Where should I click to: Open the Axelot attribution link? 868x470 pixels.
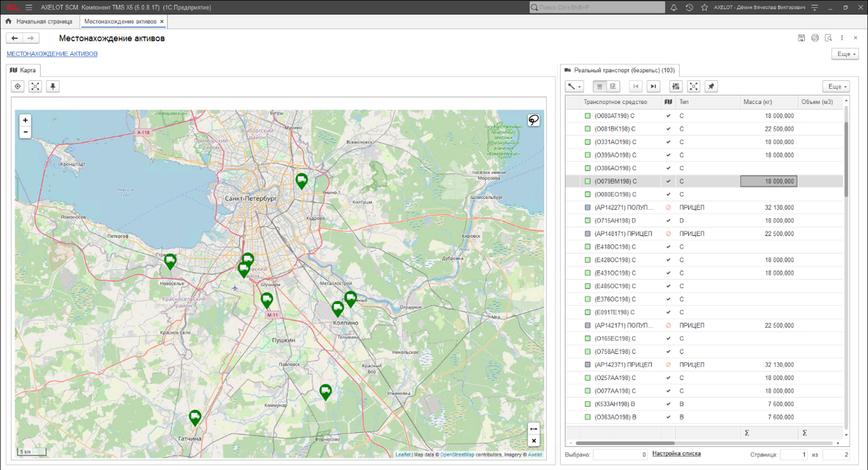point(535,454)
